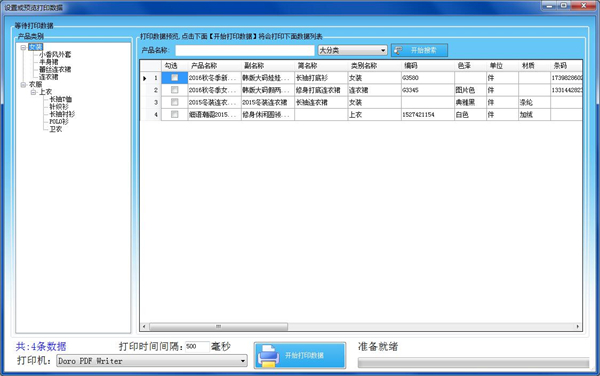Select row header number 4
Image resolution: width=600 pixels, height=376 pixels.
tap(151, 115)
